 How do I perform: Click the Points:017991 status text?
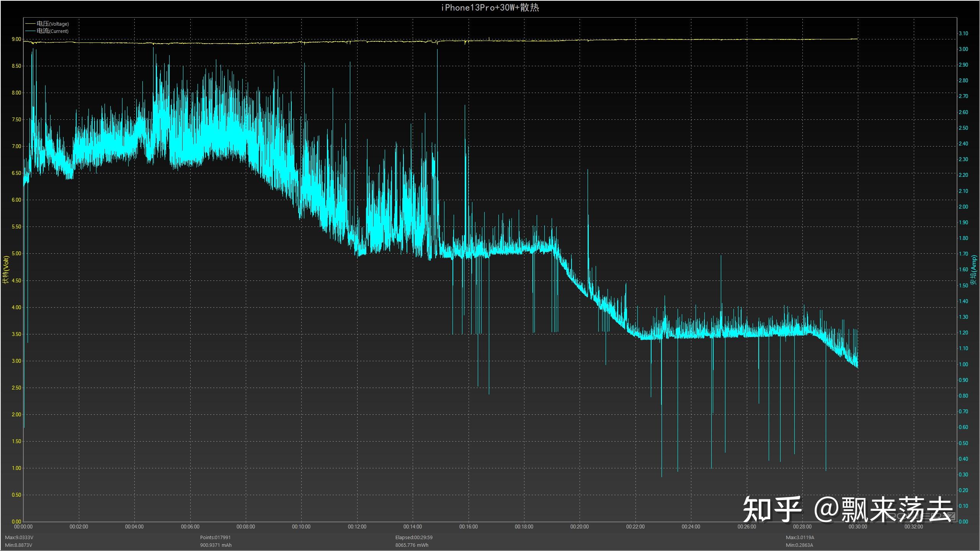coord(215,537)
